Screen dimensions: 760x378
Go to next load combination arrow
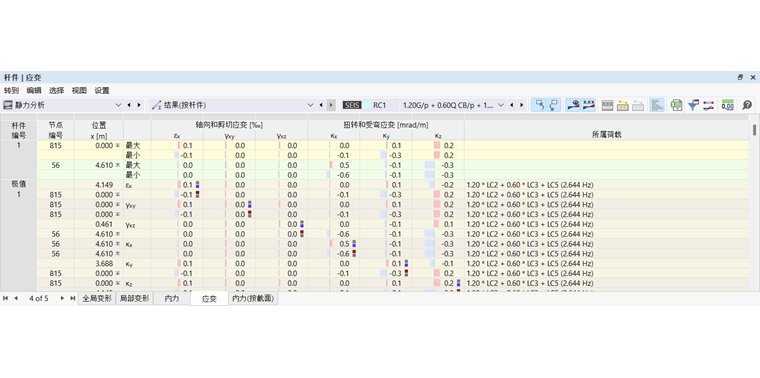tap(522, 105)
